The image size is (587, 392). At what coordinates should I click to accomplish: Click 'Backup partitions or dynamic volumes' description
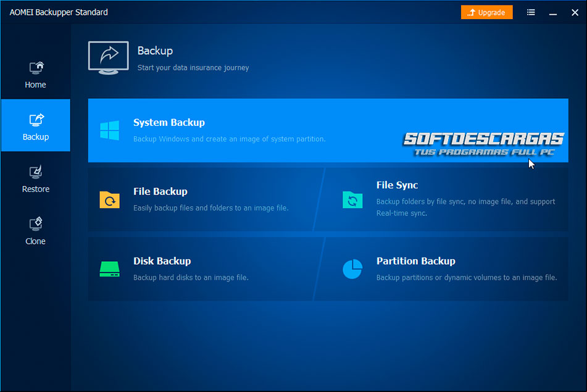(x=467, y=277)
